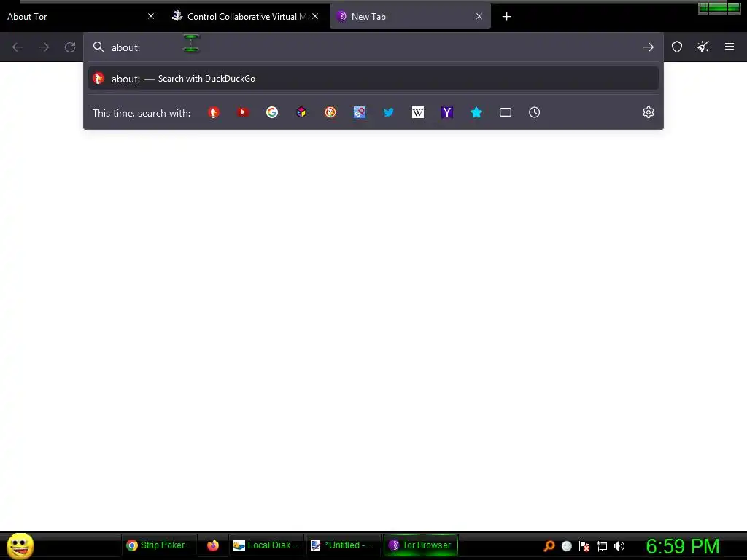Search with the red DuckDuckGo engine icon
The image size is (747, 560).
point(214,112)
